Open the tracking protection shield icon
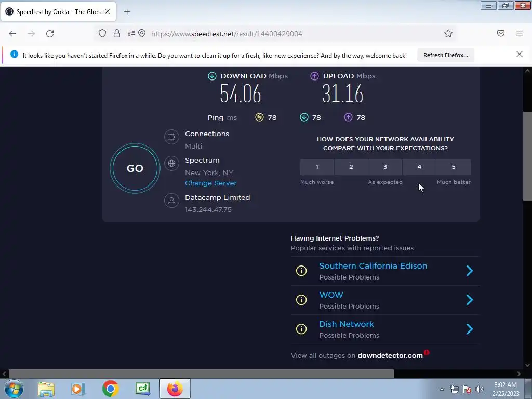Viewport: 532px width, 399px height. click(x=102, y=33)
